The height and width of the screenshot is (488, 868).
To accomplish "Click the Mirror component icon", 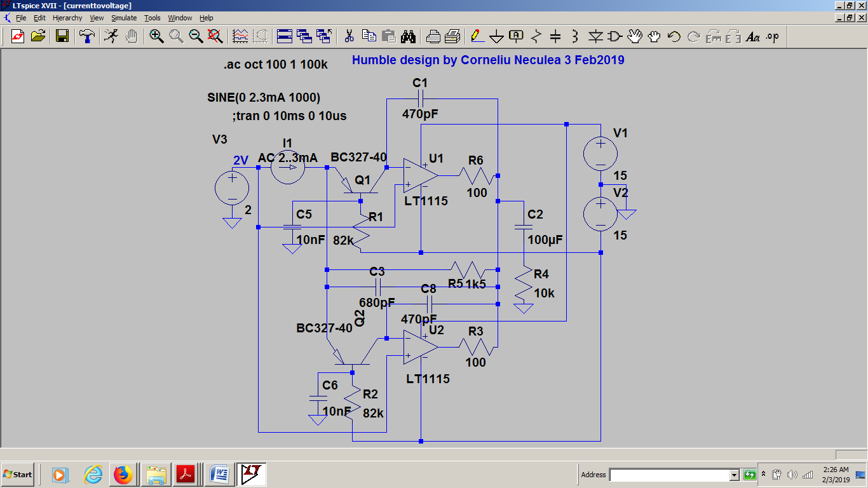I will 733,36.
